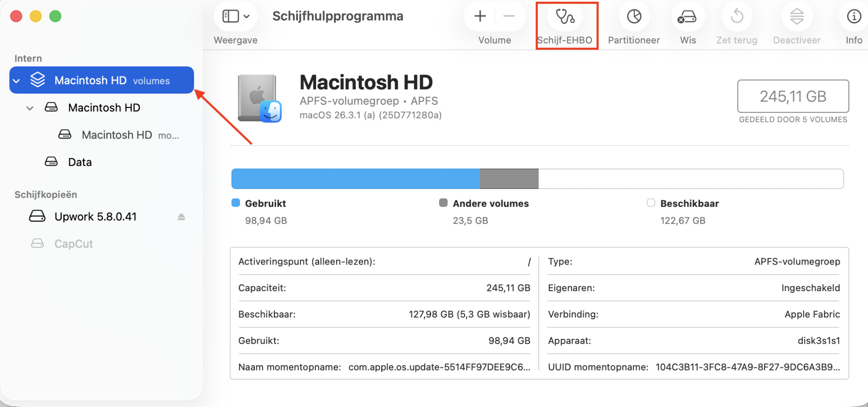Image resolution: width=868 pixels, height=407 pixels.
Task: Collapse the Macintosh HD volumes group chevron
Action: 17,81
